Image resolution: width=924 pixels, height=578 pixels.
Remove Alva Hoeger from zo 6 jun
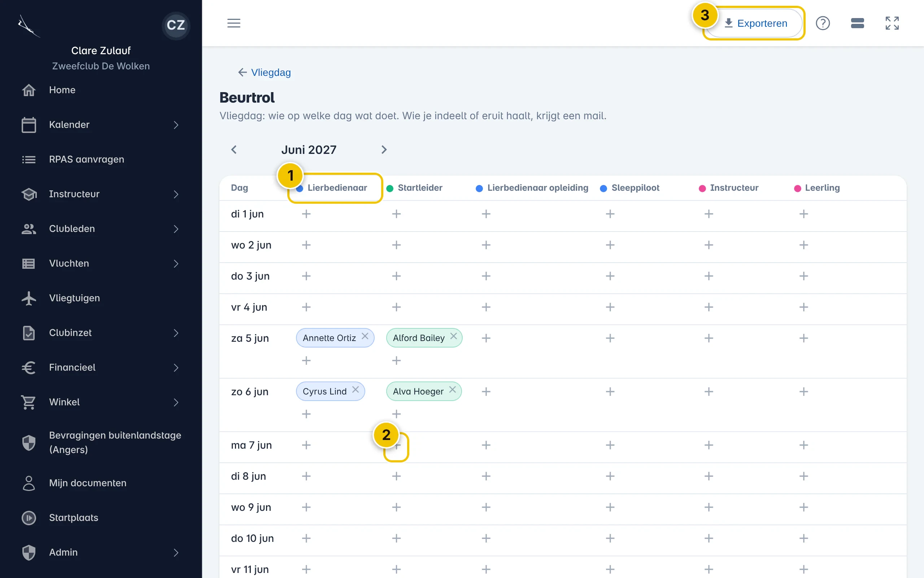[x=453, y=389]
